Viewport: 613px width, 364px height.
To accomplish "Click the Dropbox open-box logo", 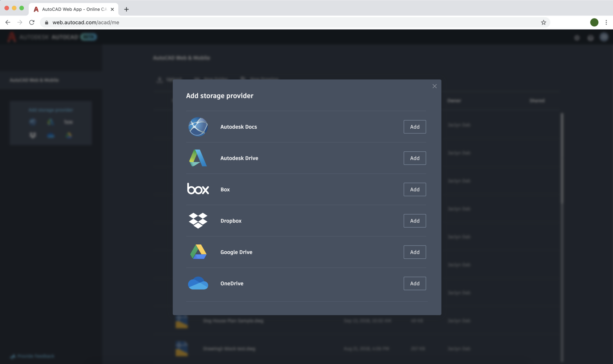I will click(x=198, y=220).
